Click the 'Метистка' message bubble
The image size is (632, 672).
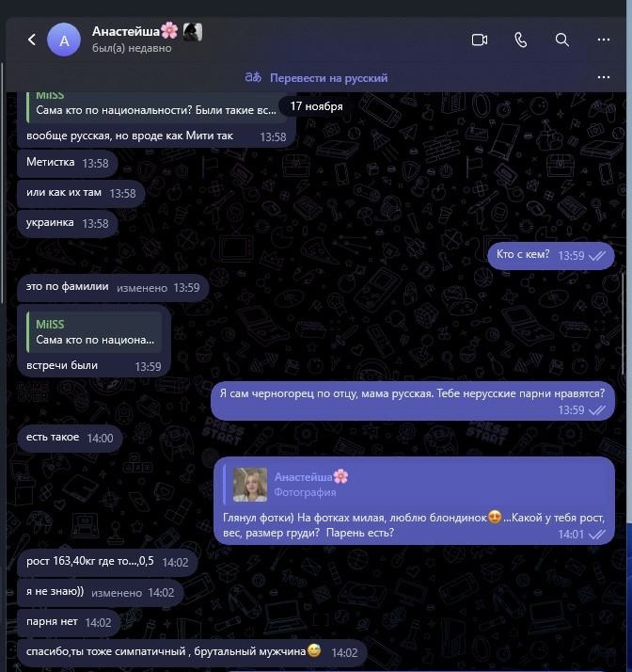(x=67, y=163)
